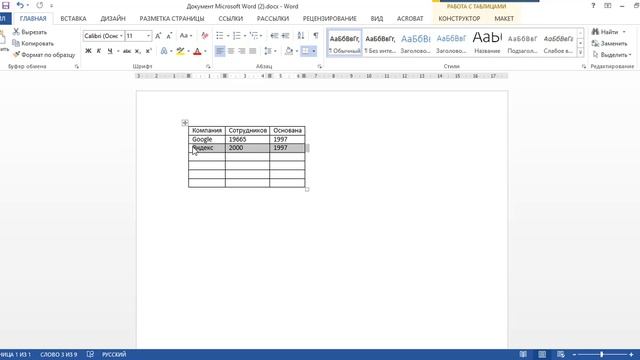The width and height of the screenshot is (640, 360).
Task: Toggle italic К formatting
Action: pos(99,51)
